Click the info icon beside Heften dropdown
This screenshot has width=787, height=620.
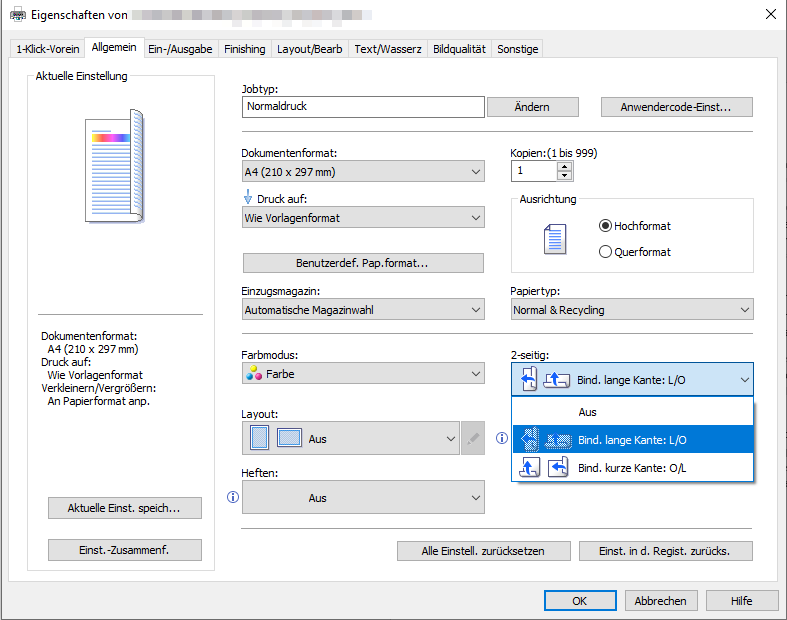[x=233, y=497]
